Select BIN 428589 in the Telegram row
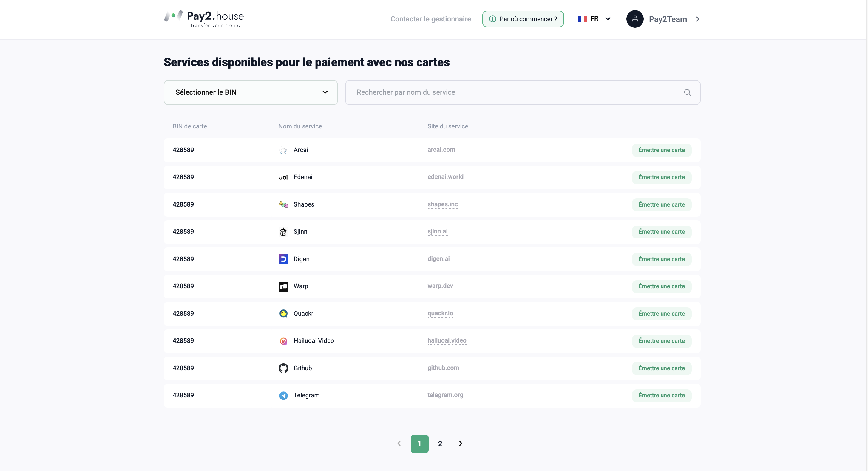 click(183, 396)
